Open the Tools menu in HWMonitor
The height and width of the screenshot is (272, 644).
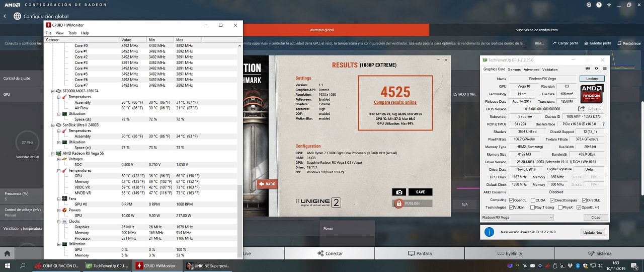(x=72, y=33)
